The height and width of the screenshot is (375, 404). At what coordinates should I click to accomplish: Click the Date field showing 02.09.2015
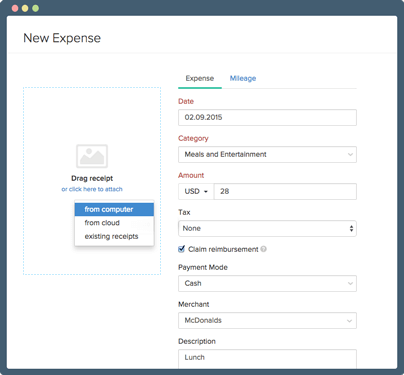coord(267,117)
